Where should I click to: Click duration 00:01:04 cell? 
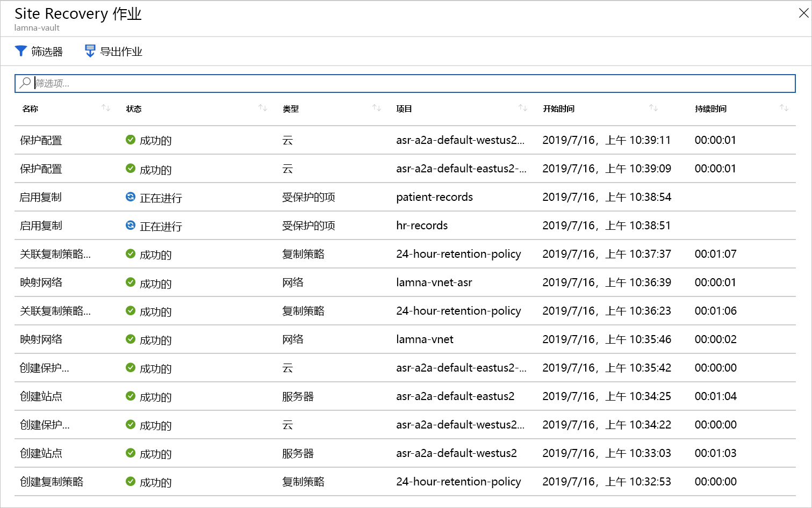[x=715, y=396]
